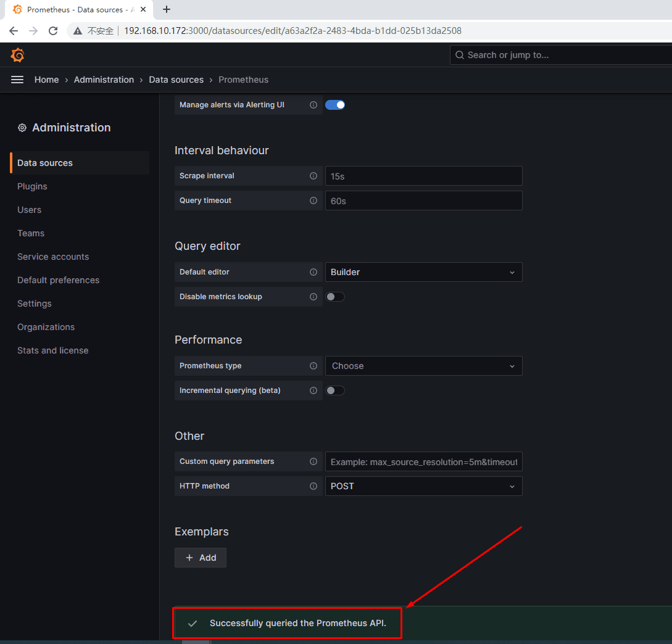The image size is (672, 644).
Task: Click the search magnifier icon in top bar
Action: pos(460,55)
